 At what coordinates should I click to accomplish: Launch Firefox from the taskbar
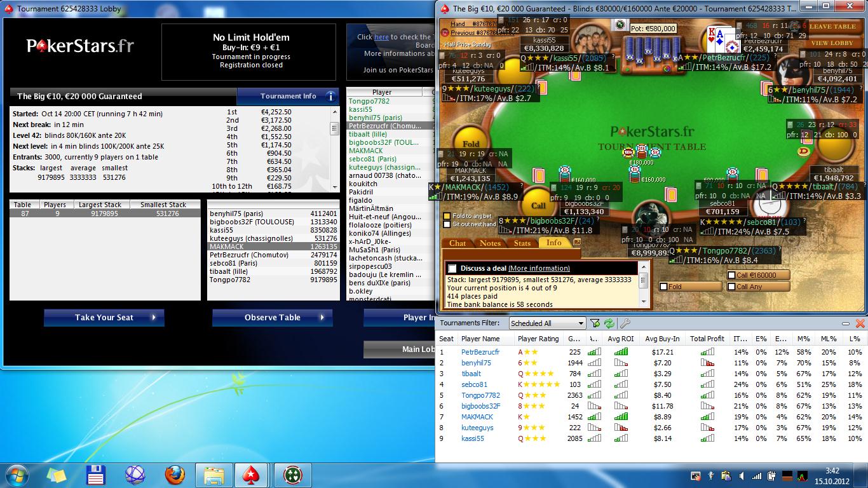pos(175,475)
